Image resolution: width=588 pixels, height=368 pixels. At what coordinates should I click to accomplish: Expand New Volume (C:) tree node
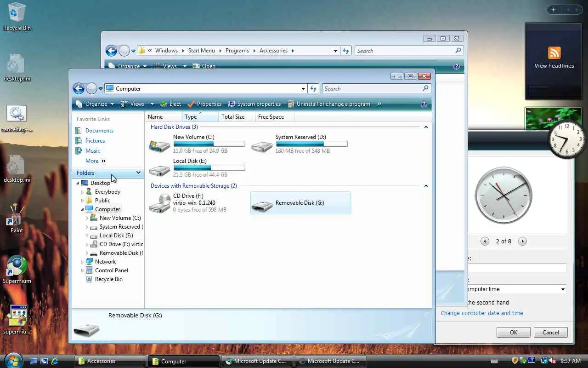(x=87, y=218)
